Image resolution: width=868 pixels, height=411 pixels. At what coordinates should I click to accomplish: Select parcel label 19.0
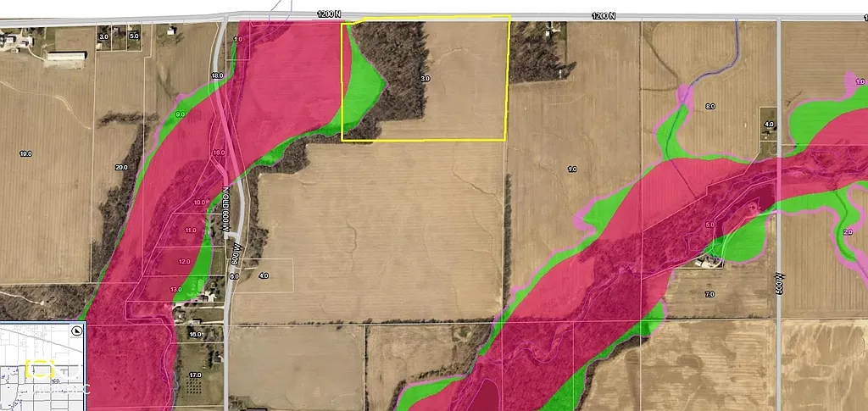point(25,153)
